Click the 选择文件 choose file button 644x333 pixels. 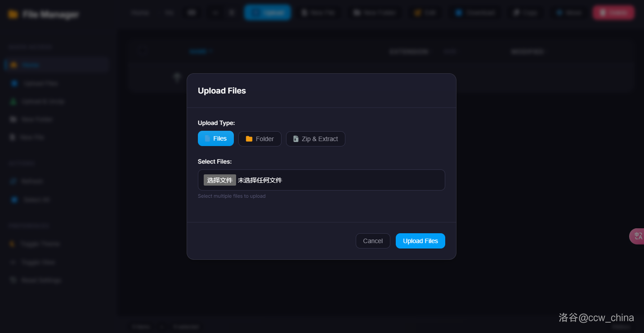pos(220,180)
